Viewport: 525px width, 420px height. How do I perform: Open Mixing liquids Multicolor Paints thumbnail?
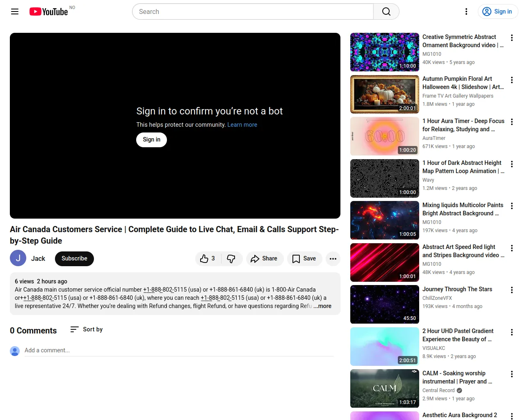[385, 220]
